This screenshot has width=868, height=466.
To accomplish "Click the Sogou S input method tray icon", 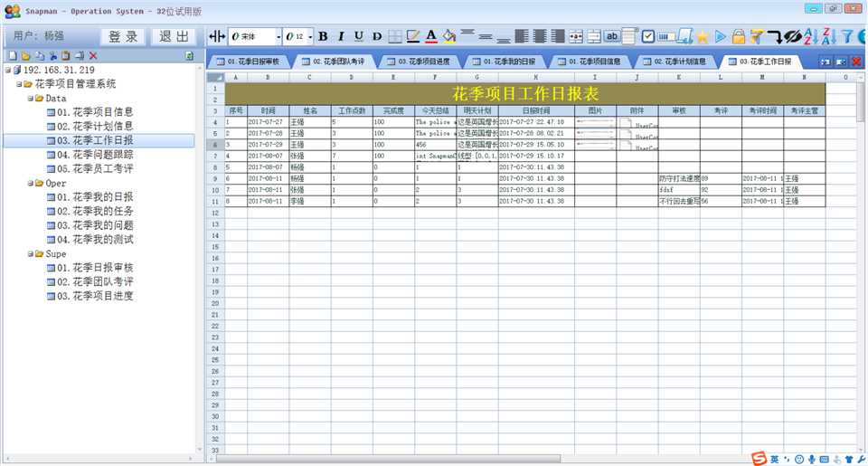I will (759, 458).
